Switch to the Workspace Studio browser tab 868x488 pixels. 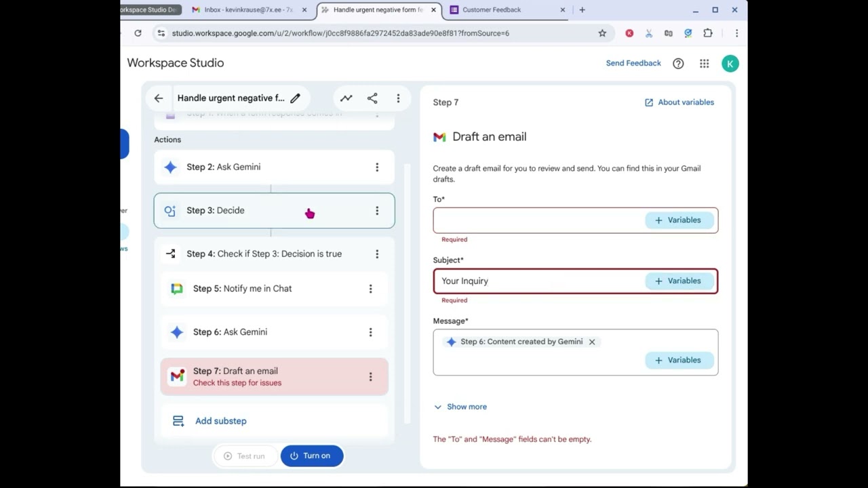[149, 10]
